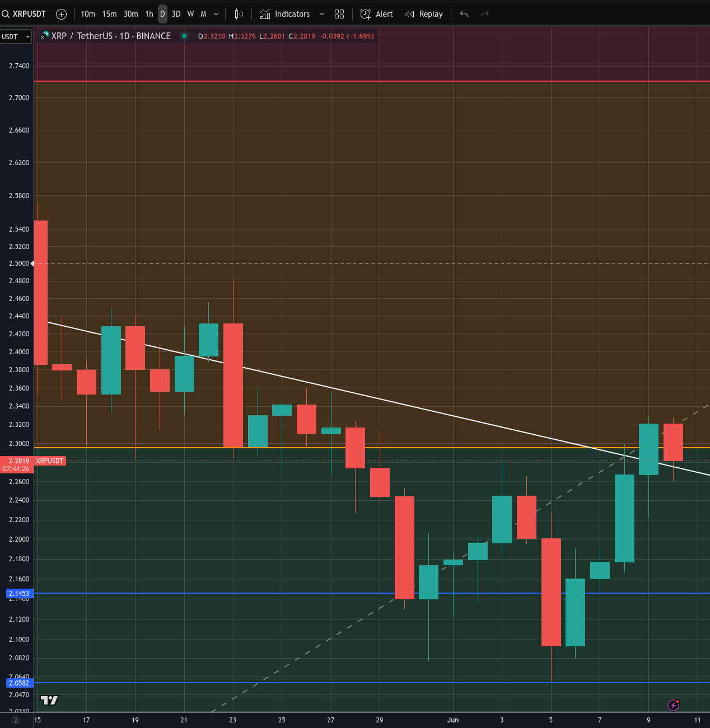Select the M monthly timeframe
Viewport: 710px width, 728px height.
point(203,14)
